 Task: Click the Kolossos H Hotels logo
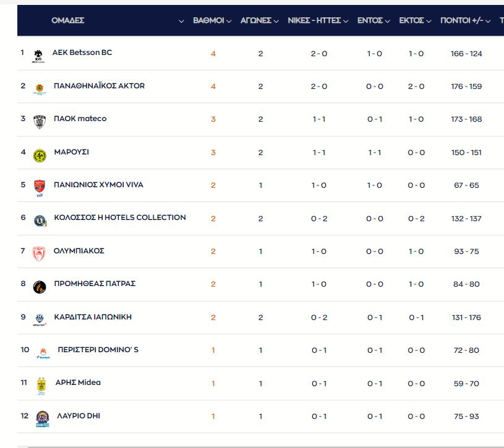tap(39, 219)
